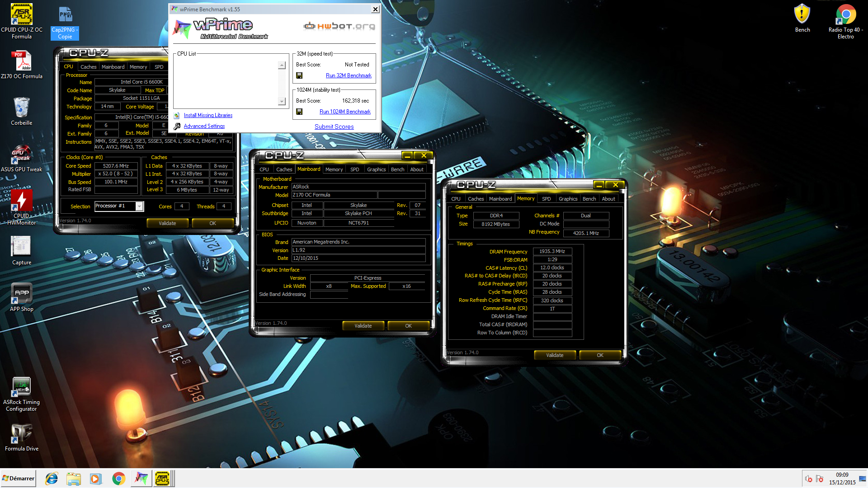Click the hwbot.org logo

tap(340, 26)
